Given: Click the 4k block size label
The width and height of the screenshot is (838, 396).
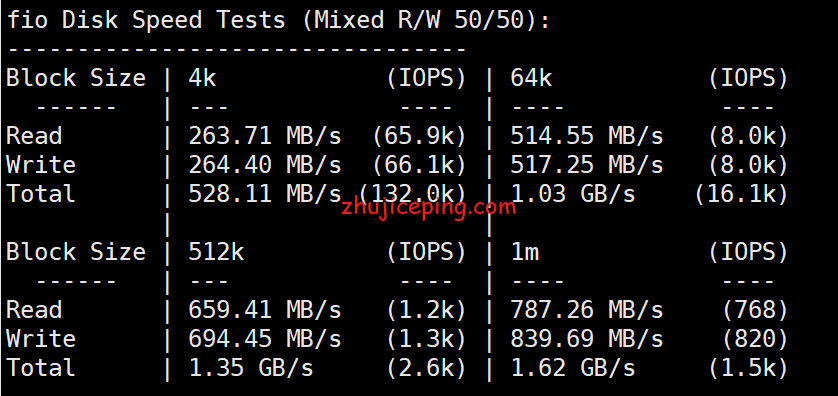Looking at the screenshot, I should 202,79.
